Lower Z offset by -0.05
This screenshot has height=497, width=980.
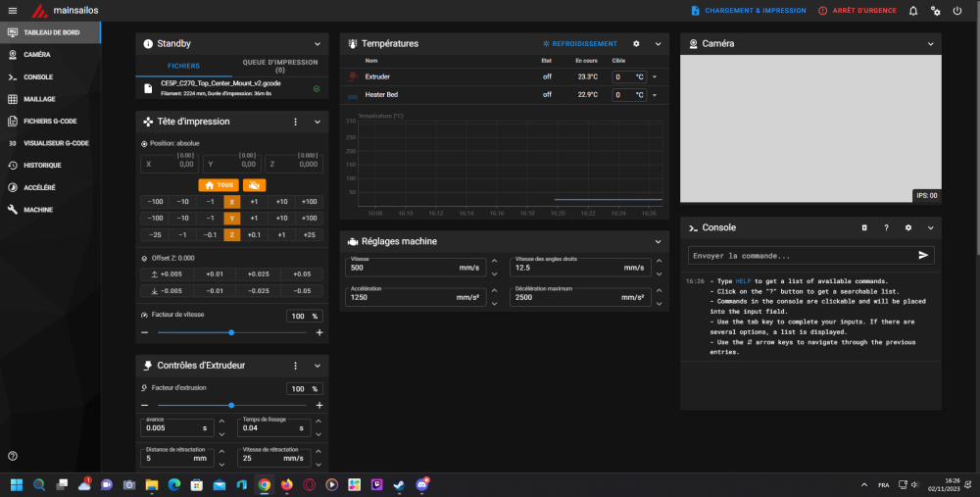coord(303,291)
